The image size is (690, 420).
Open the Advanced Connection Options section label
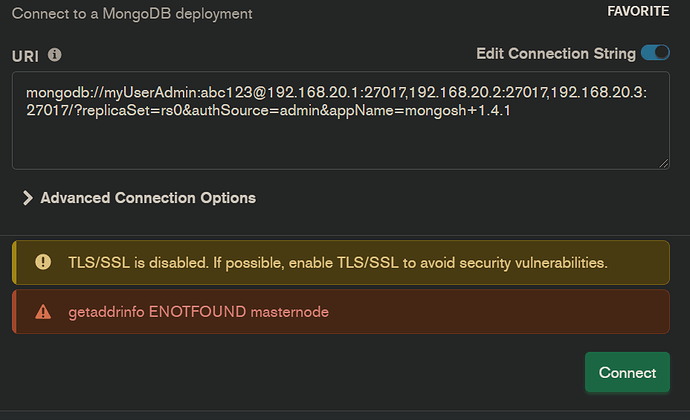click(x=148, y=198)
